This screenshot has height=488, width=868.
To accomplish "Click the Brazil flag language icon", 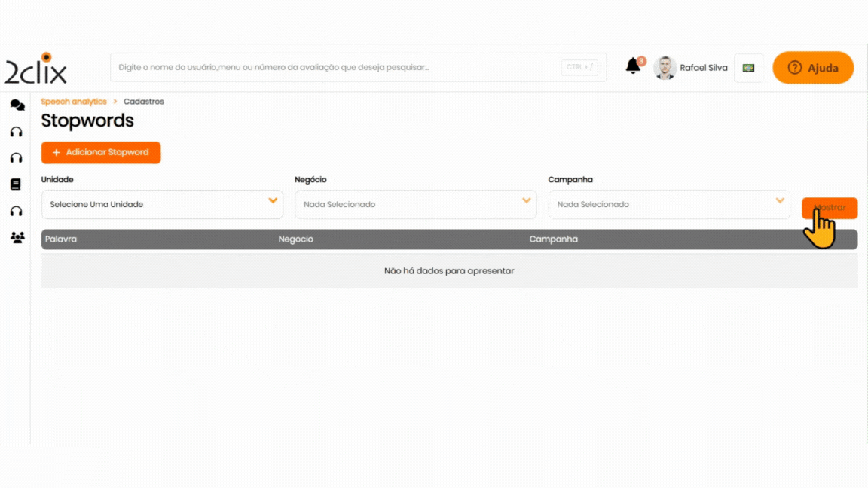I will click(748, 68).
